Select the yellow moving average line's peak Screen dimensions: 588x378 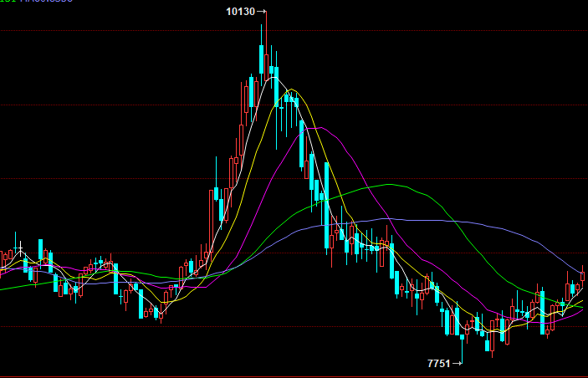point(291,89)
